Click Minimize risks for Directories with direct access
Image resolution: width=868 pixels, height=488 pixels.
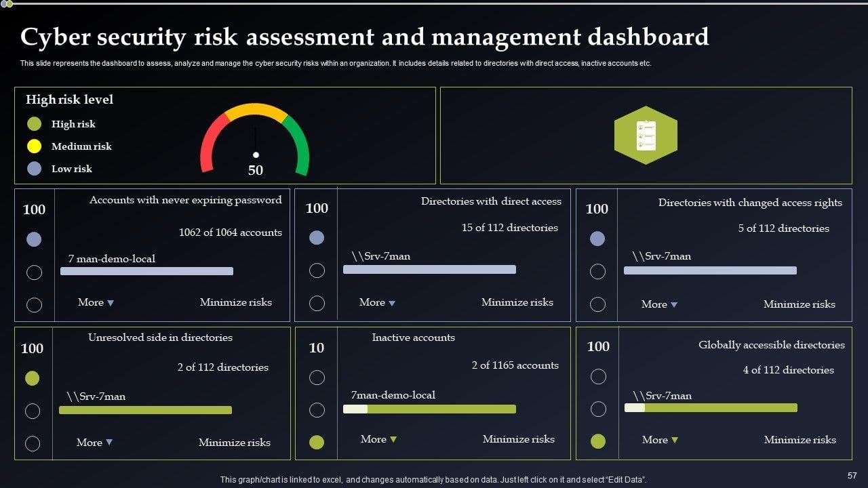click(x=517, y=302)
